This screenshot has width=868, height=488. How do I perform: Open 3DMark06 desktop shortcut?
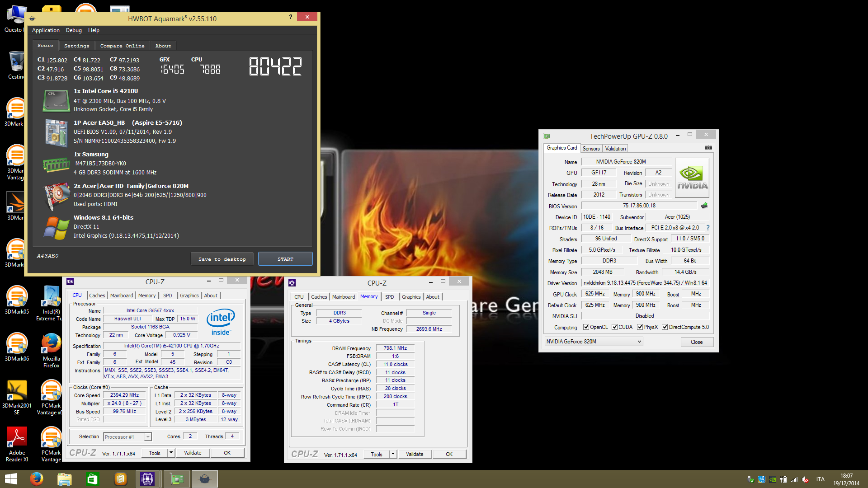pos(17,347)
